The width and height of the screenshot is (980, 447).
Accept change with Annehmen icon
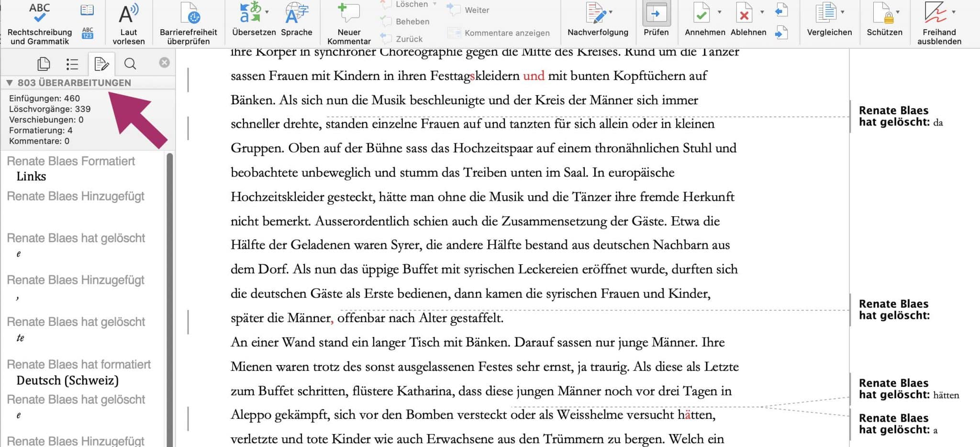click(x=702, y=13)
